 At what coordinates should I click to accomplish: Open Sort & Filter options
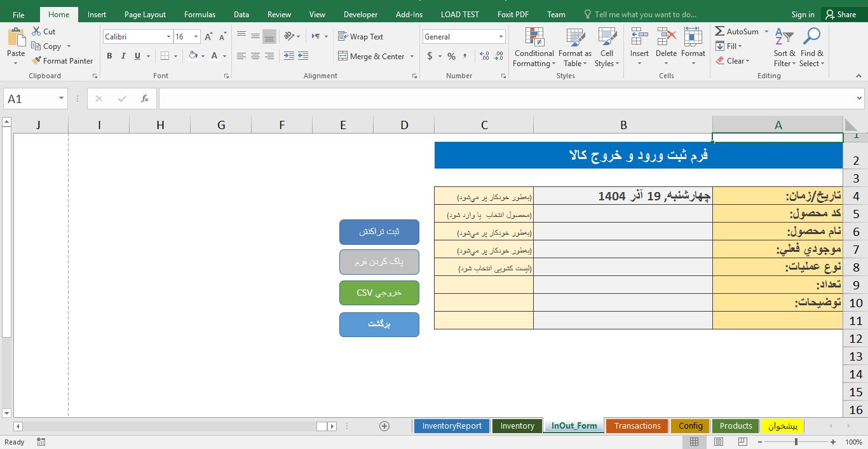pos(783,47)
